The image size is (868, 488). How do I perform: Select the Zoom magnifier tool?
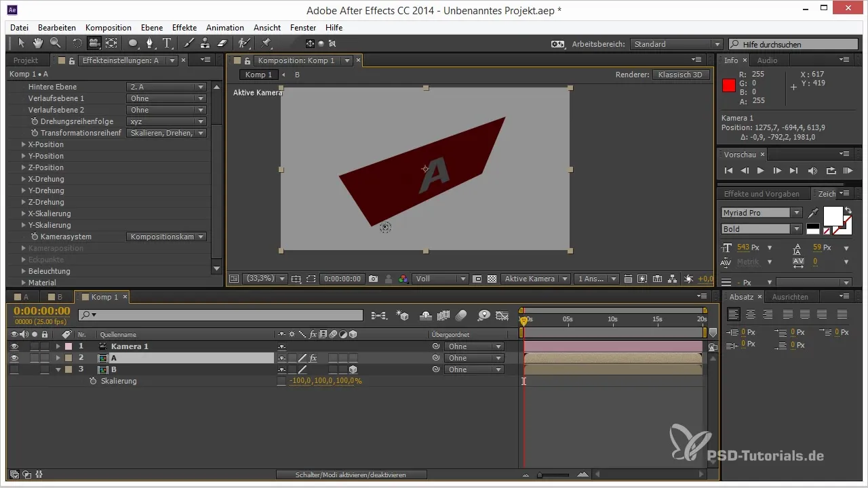[x=54, y=43]
